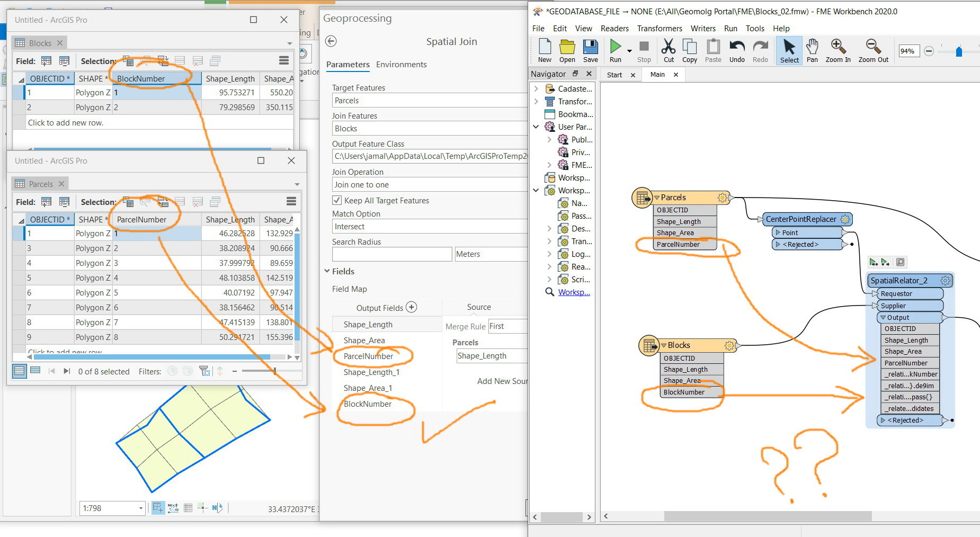Image resolution: width=980 pixels, height=537 pixels.
Task: Open CenterPointReplacer parameters gear
Action: tap(845, 219)
